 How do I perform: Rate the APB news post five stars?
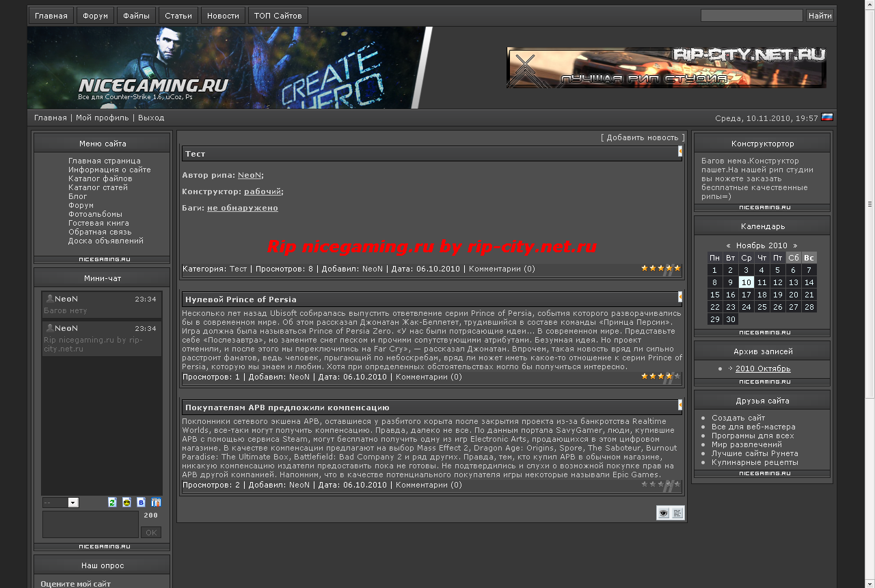pos(677,484)
